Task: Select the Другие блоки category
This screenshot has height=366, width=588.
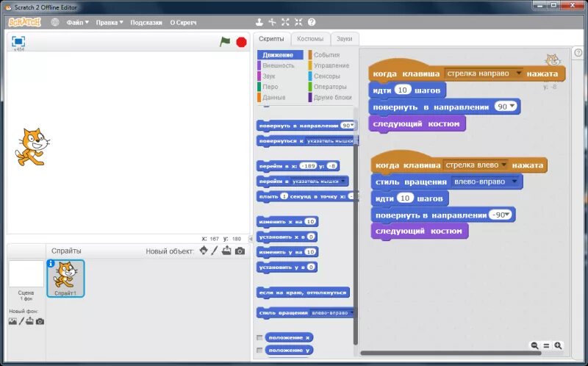Action: click(x=332, y=97)
